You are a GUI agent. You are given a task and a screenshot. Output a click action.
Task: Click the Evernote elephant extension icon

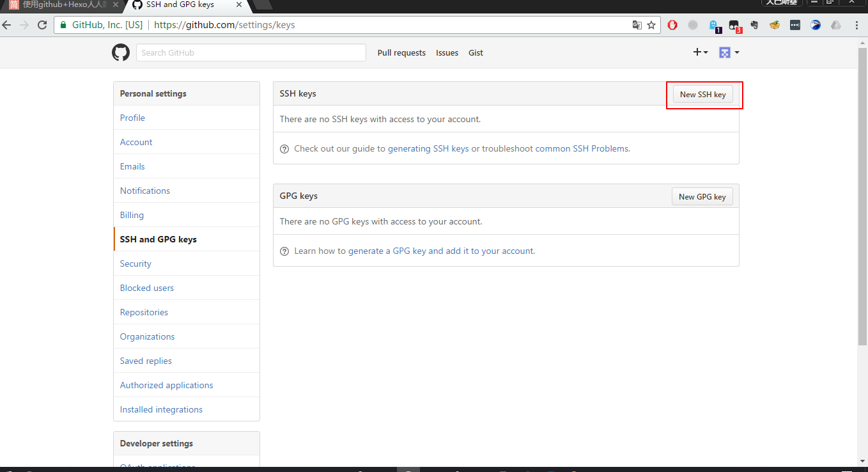[754, 25]
